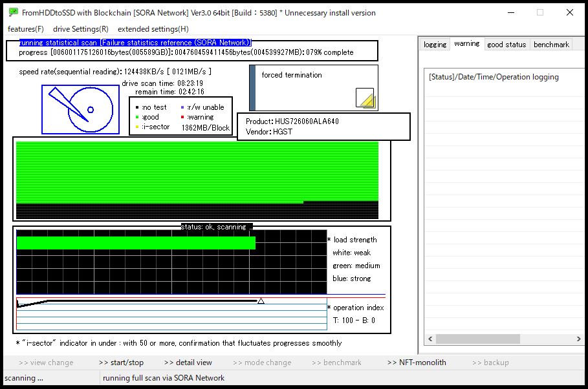Click the blue 'r/w unable' legend square

pyautogui.click(x=182, y=107)
